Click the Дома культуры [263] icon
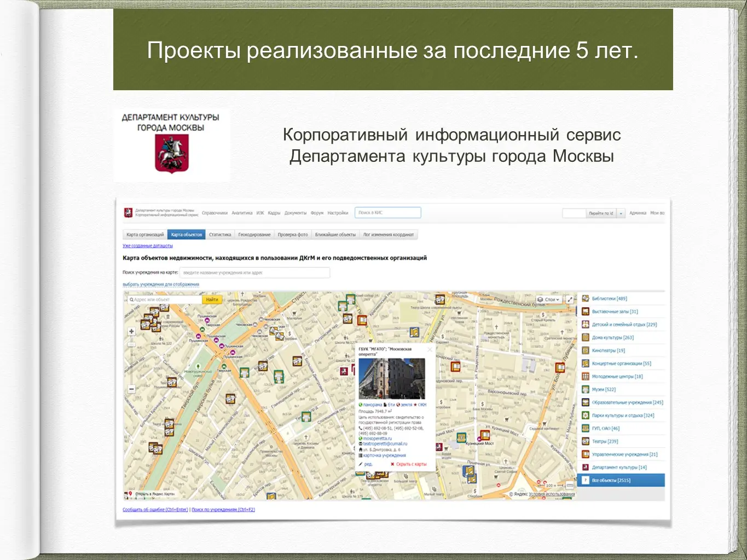Image resolution: width=747 pixels, height=560 pixels. 585,337
